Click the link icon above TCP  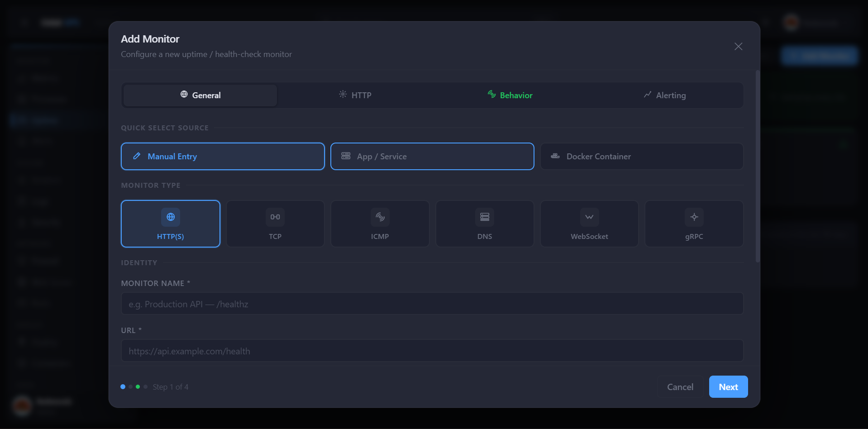pos(275,217)
